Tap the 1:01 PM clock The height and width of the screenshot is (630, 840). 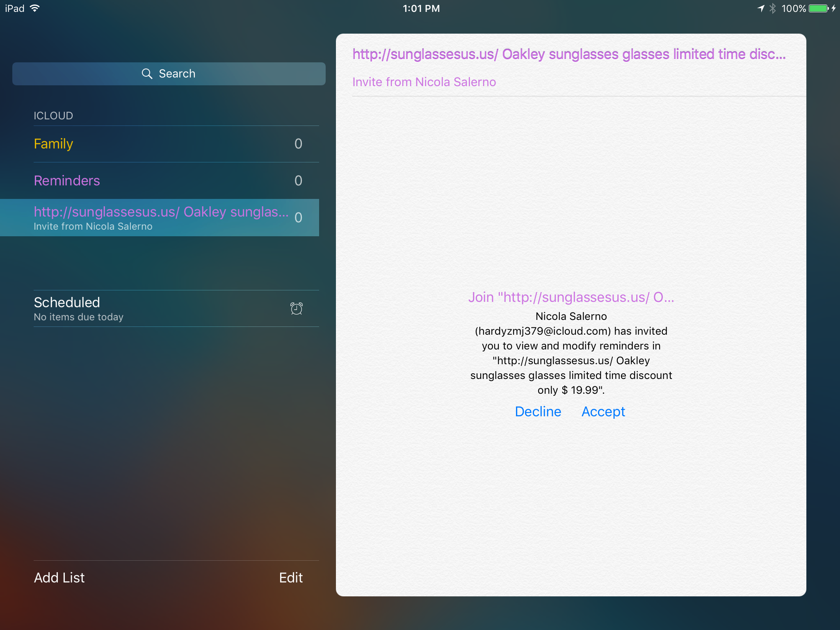(x=421, y=8)
